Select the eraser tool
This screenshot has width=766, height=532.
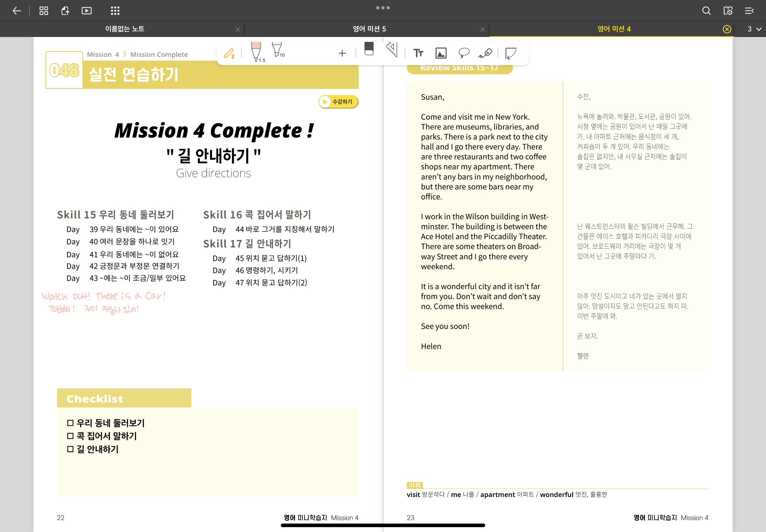click(369, 49)
